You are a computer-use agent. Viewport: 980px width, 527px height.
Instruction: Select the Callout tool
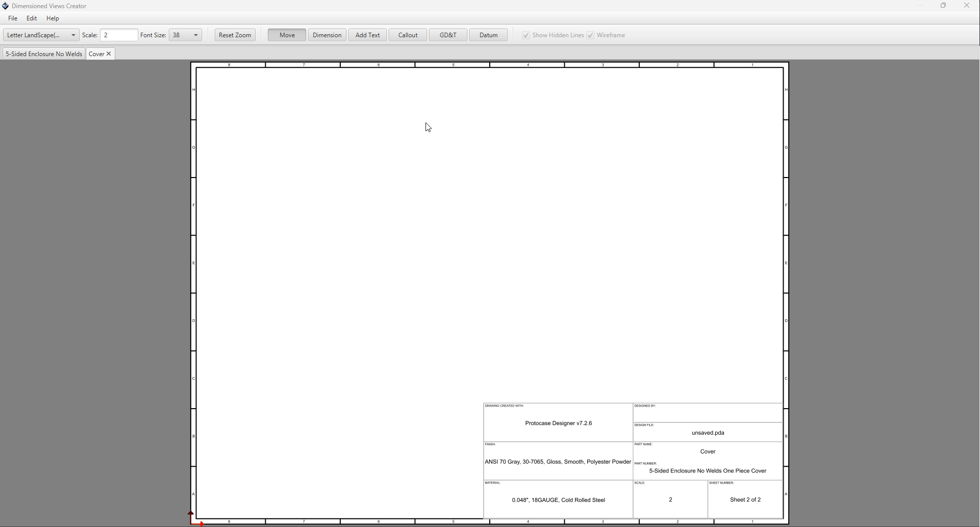click(x=408, y=35)
